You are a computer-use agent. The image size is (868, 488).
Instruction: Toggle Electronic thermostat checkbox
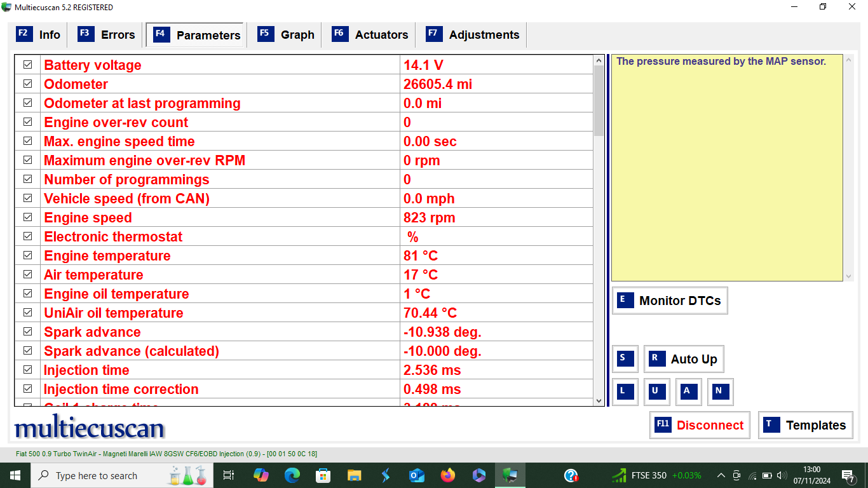pyautogui.click(x=27, y=236)
